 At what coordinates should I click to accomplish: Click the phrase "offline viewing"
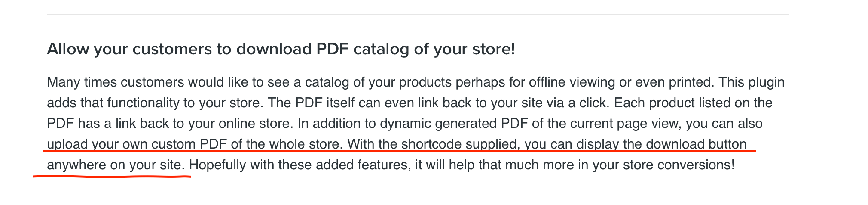click(x=572, y=82)
